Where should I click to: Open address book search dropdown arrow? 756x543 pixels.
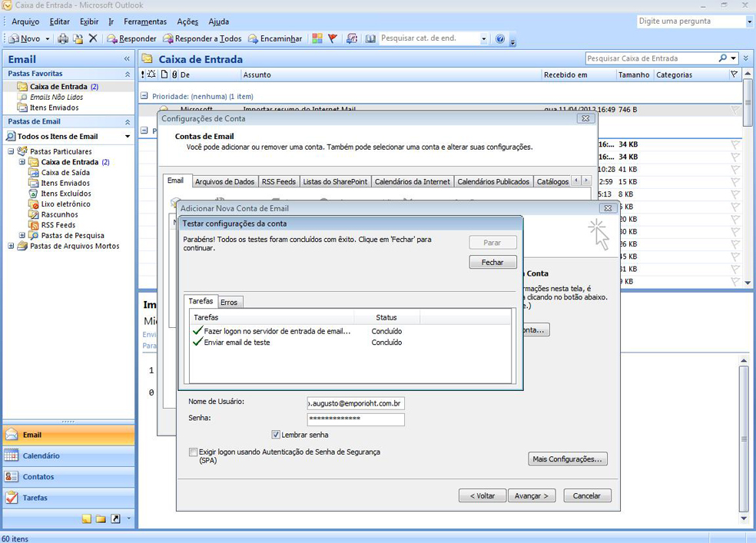(x=483, y=38)
